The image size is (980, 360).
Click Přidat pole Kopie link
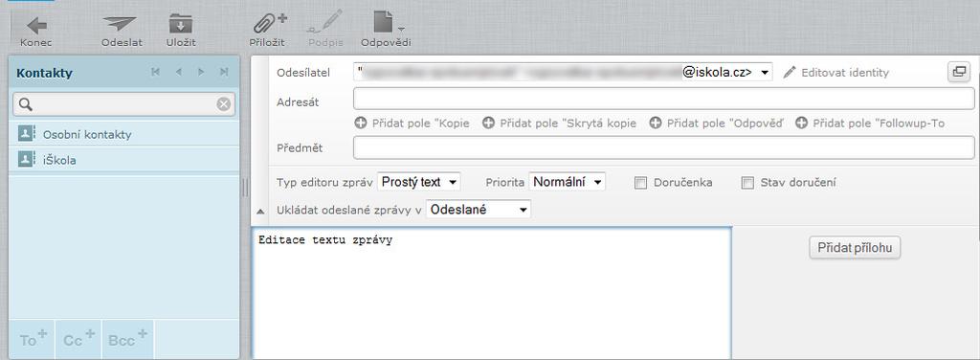pos(421,124)
